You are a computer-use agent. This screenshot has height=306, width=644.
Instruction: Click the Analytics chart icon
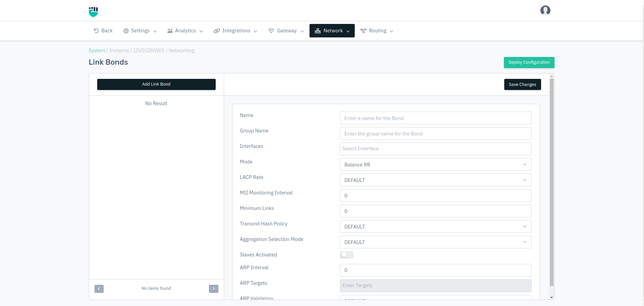click(170, 31)
